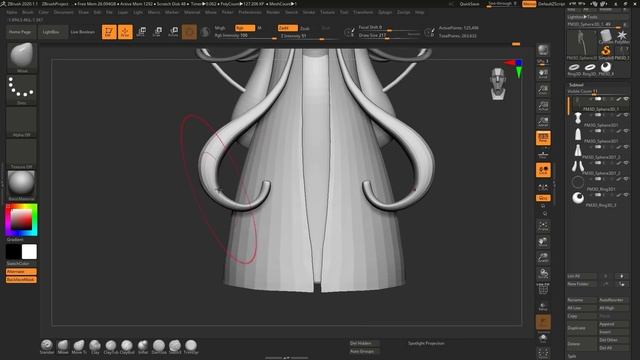Click the Rename subtool button
The width and height of the screenshot is (640, 360).
point(582,300)
